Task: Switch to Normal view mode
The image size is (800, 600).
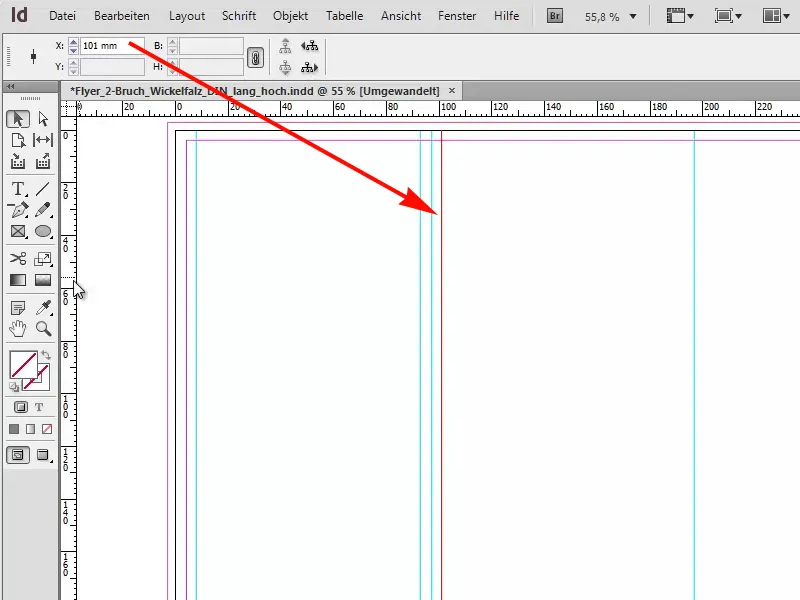Action: [18, 455]
